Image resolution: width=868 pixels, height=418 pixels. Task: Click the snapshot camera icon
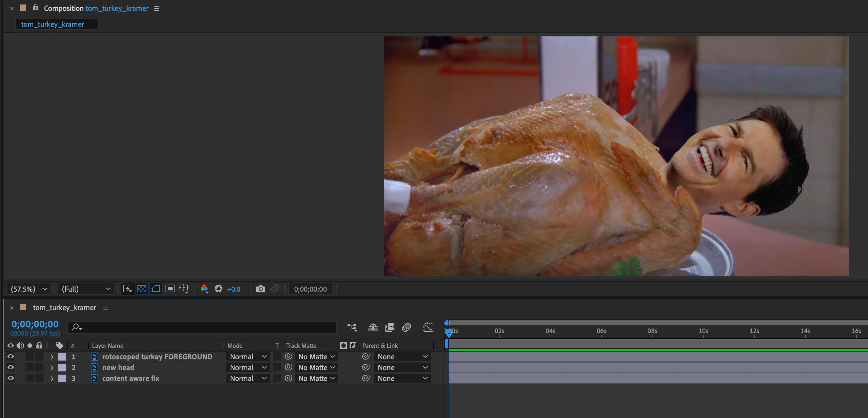260,289
